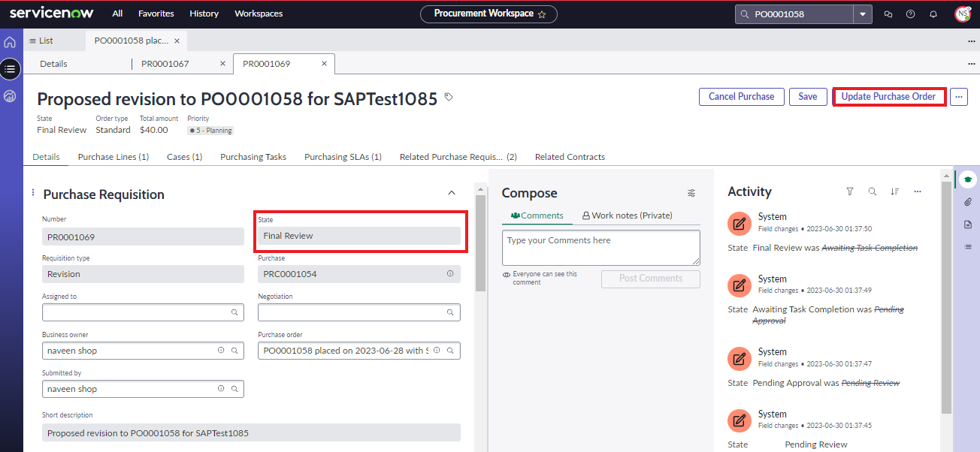Open the NS user profile avatar
This screenshot has width=980, height=452.
962,14
